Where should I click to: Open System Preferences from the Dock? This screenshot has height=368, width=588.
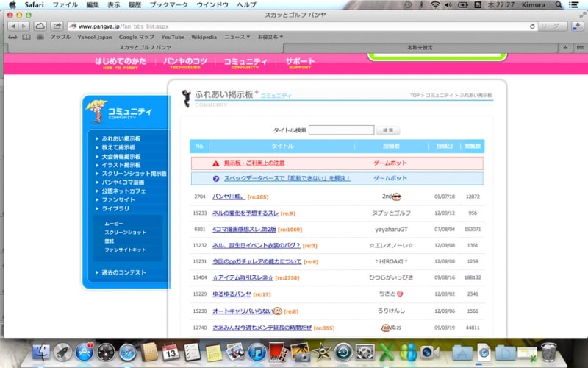click(365, 353)
